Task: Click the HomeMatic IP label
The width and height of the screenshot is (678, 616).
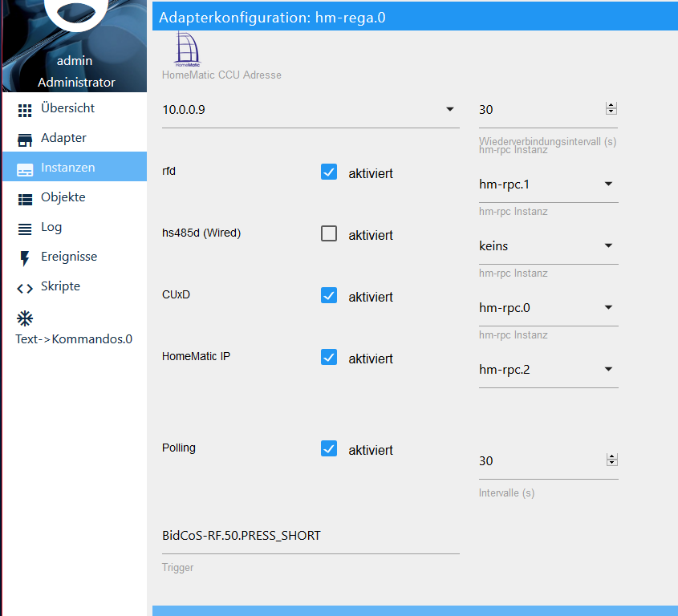Action: click(197, 357)
